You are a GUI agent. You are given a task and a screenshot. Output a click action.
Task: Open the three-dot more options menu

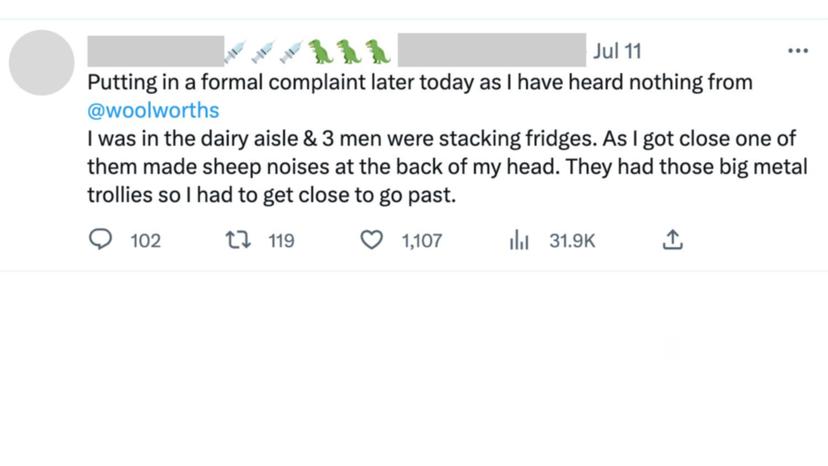[x=797, y=51]
